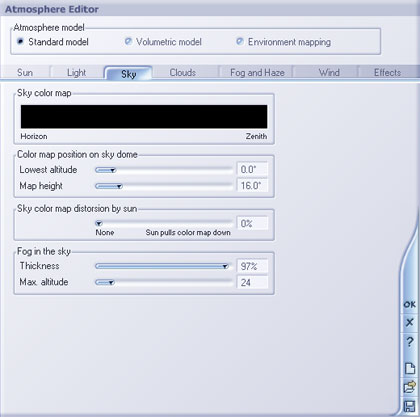Save the atmosphere using the floppy disk icon
Image resolution: width=420 pixels, height=417 pixels.
pyautogui.click(x=410, y=407)
